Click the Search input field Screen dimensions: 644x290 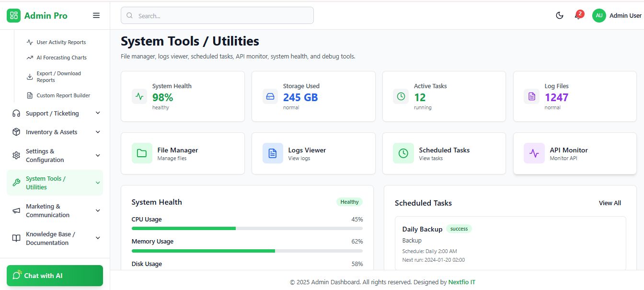(217, 15)
